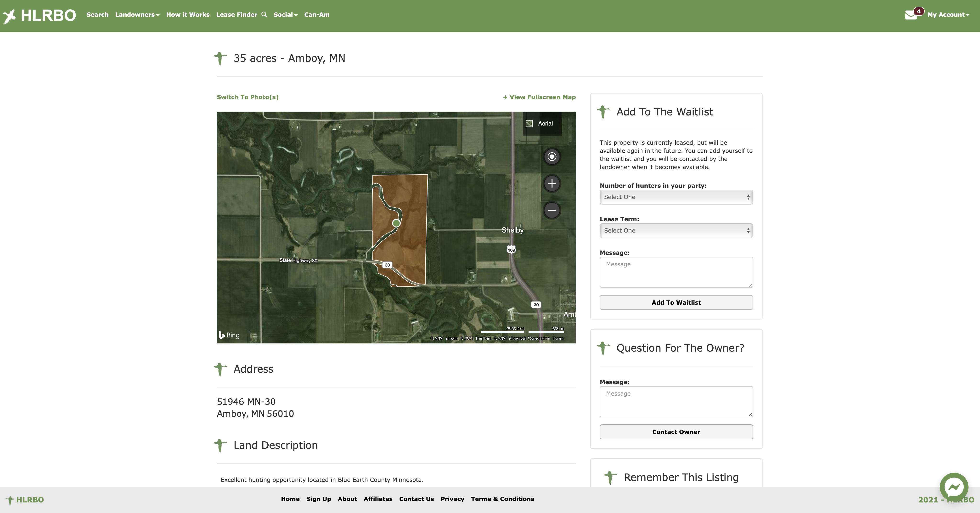Open Lease Finder from navigation
Image resolution: width=980 pixels, height=513 pixels.
click(x=237, y=14)
